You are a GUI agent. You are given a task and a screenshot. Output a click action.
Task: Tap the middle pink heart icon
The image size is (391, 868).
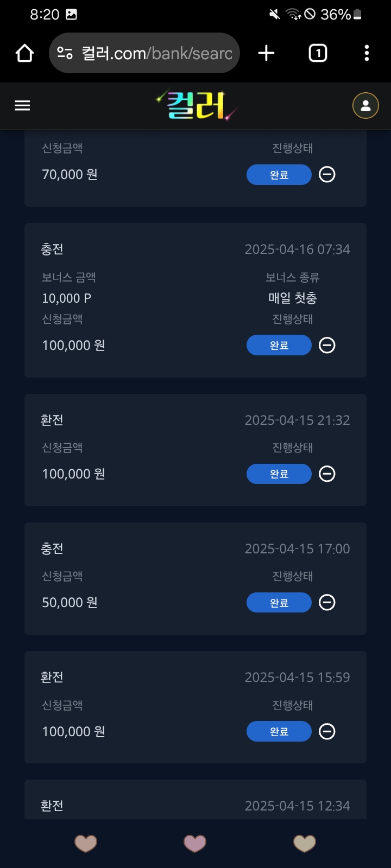tap(195, 843)
